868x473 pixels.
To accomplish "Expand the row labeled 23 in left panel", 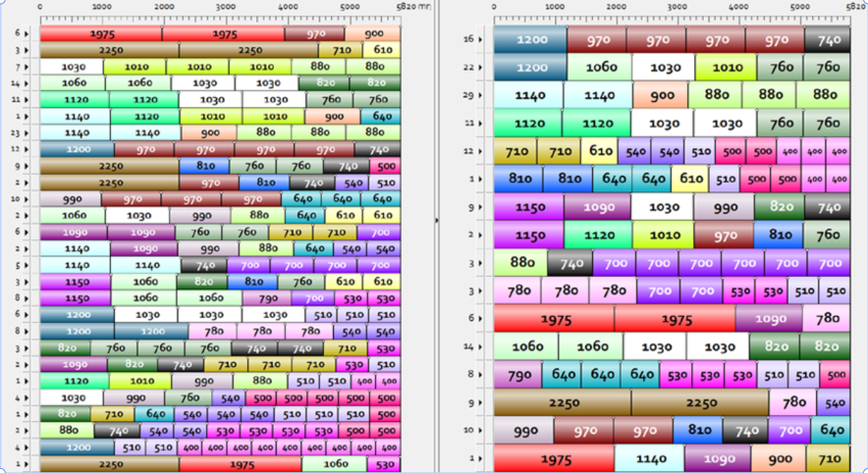I will click(26, 132).
